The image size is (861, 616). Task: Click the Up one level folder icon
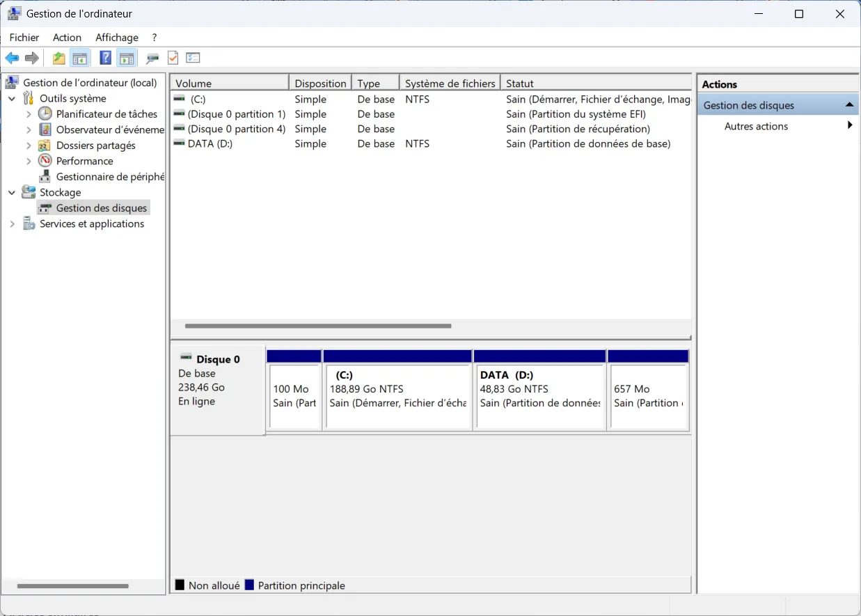tap(59, 58)
